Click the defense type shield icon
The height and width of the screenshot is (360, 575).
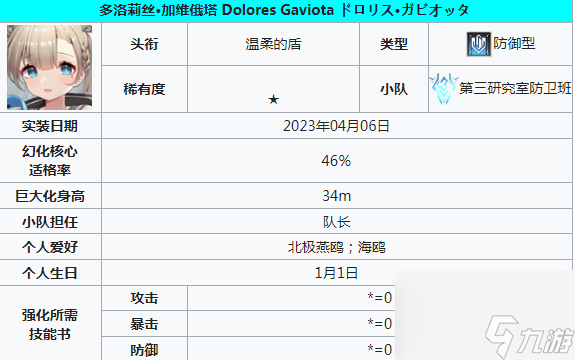click(x=479, y=44)
